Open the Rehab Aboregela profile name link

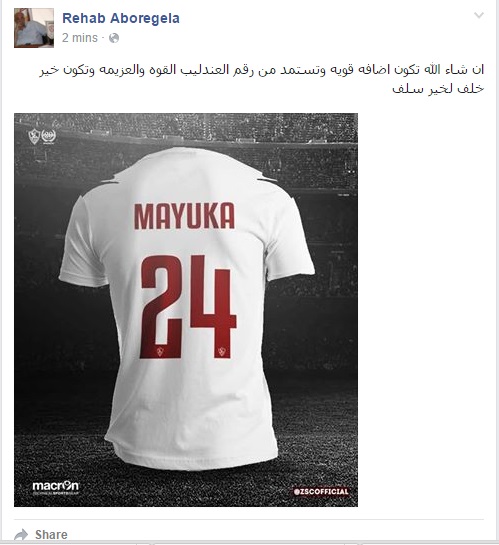121,18
